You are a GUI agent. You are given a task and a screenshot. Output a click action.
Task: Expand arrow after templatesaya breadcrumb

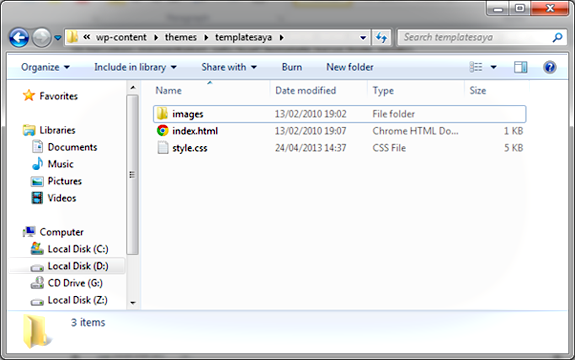[282, 37]
